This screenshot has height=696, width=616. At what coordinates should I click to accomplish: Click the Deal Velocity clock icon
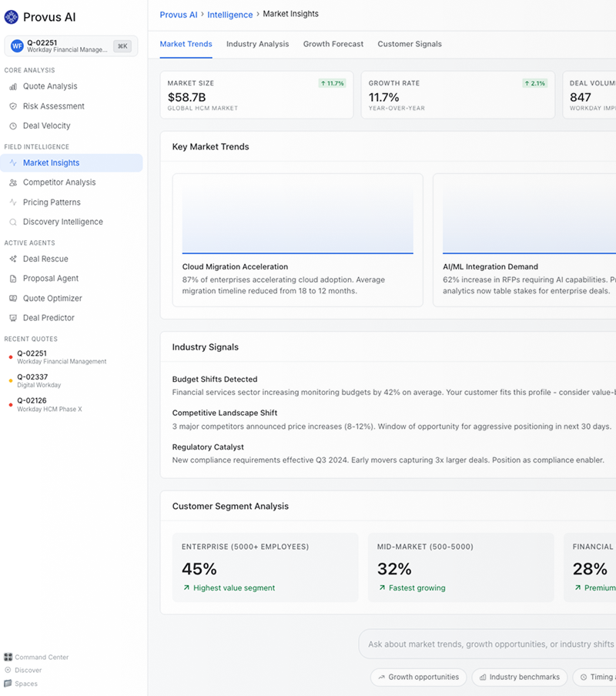[x=13, y=126]
